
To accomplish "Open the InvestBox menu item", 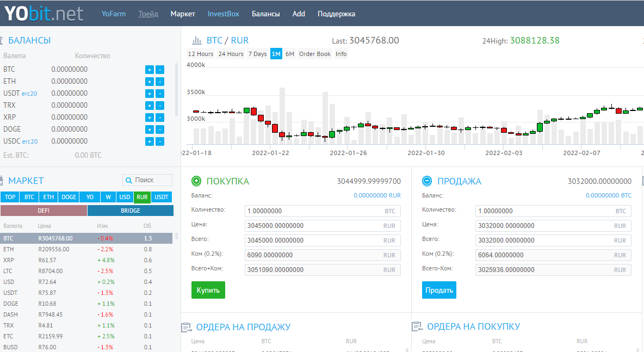I will click(x=224, y=14).
